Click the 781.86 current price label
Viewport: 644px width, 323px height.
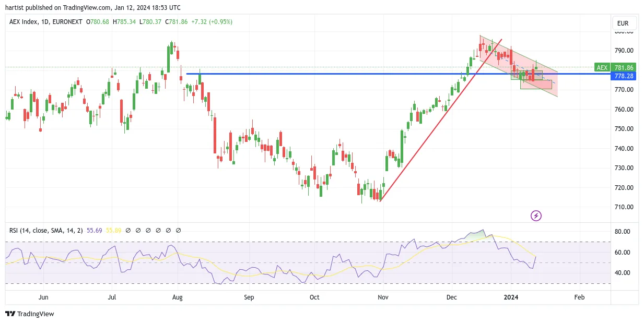pos(624,67)
